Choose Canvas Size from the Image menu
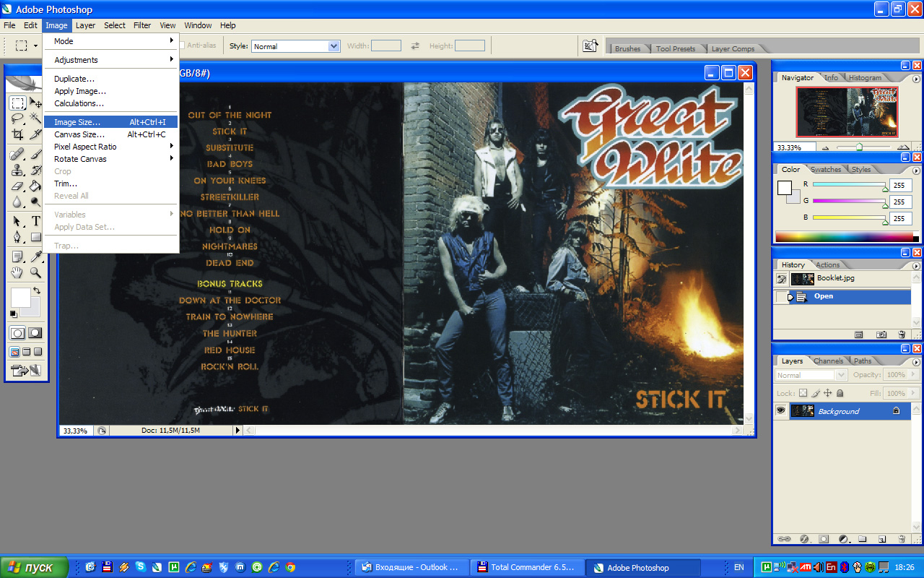This screenshot has width=924, height=578. (x=110, y=134)
